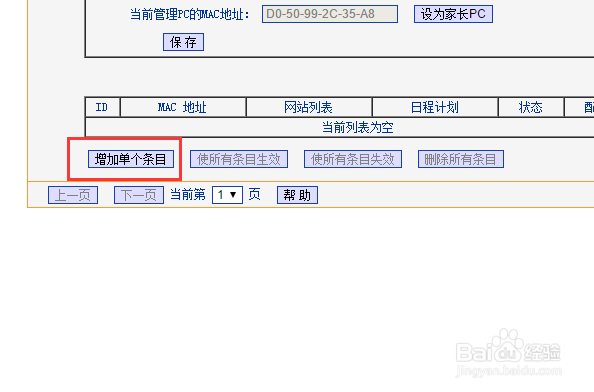This screenshot has width=594, height=392.
Task: Select the 日程计划 column header
Action: click(x=435, y=108)
